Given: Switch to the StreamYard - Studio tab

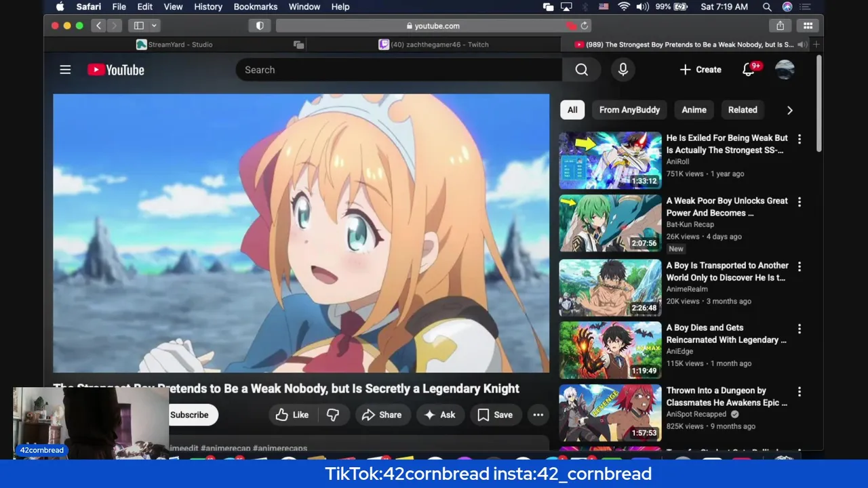Looking at the screenshot, I should pyautogui.click(x=174, y=45).
